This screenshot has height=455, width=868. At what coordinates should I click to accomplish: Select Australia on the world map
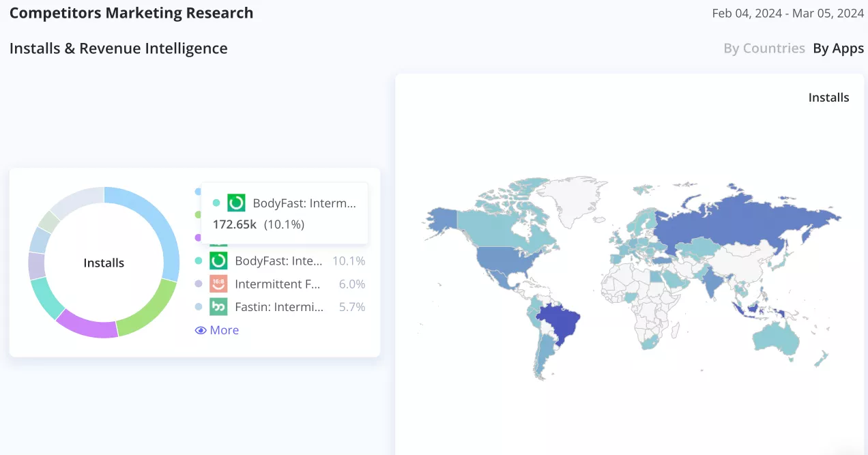point(775,338)
